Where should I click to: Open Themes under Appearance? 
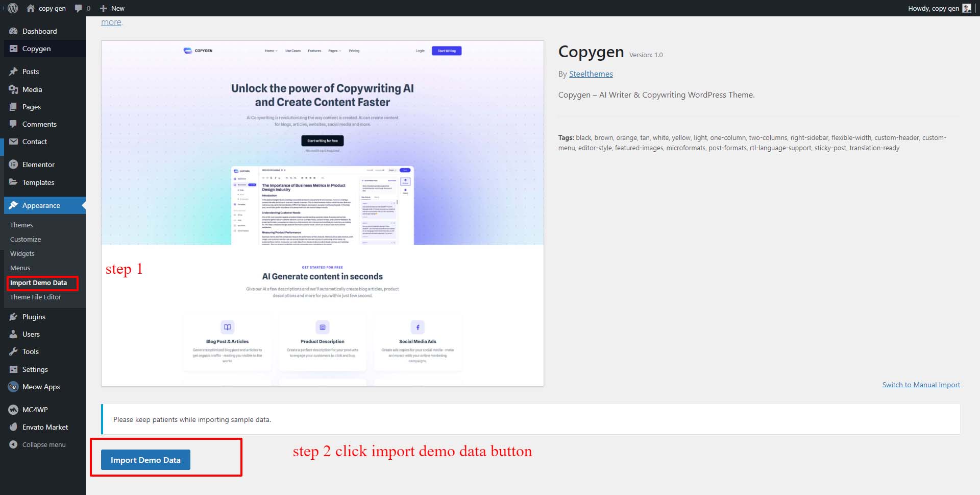click(x=21, y=225)
